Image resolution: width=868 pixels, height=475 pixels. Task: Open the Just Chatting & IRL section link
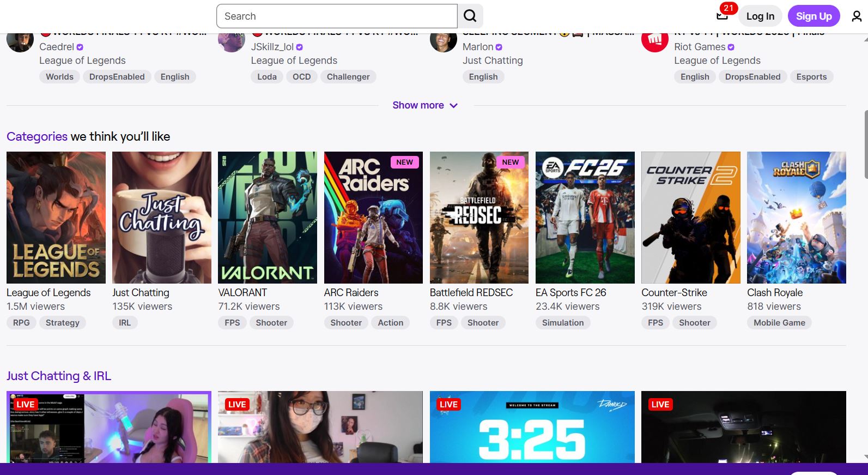point(59,376)
